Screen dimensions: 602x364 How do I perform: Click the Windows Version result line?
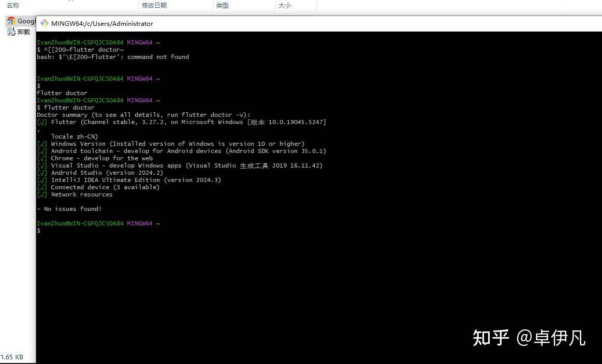(171, 144)
